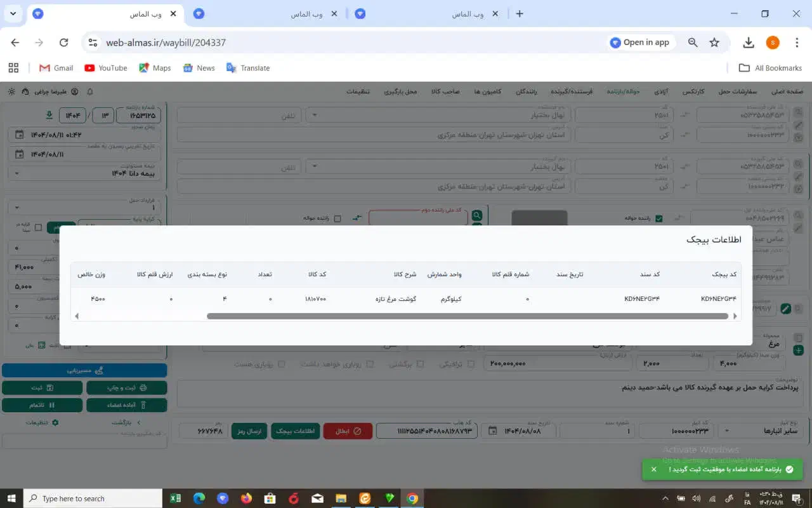Click the green plus add-cargo icon
The image size is (812, 508).
pyautogui.click(x=798, y=350)
